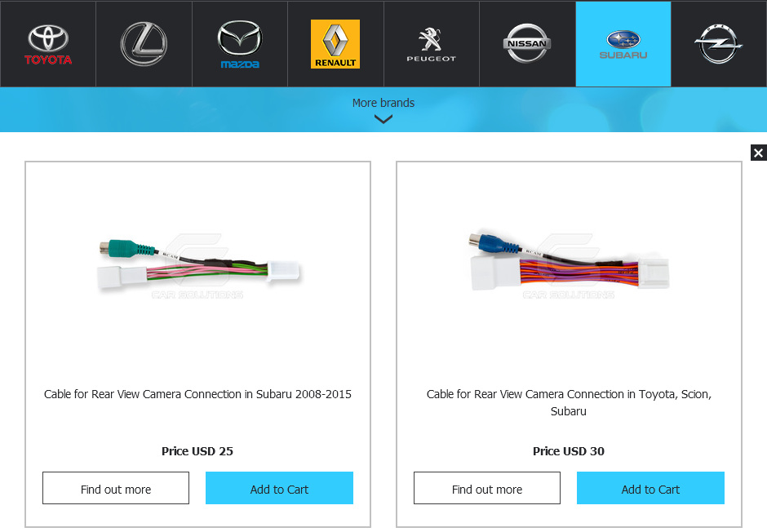Open Subaru 2008-2015 camera cable title

pos(197,394)
